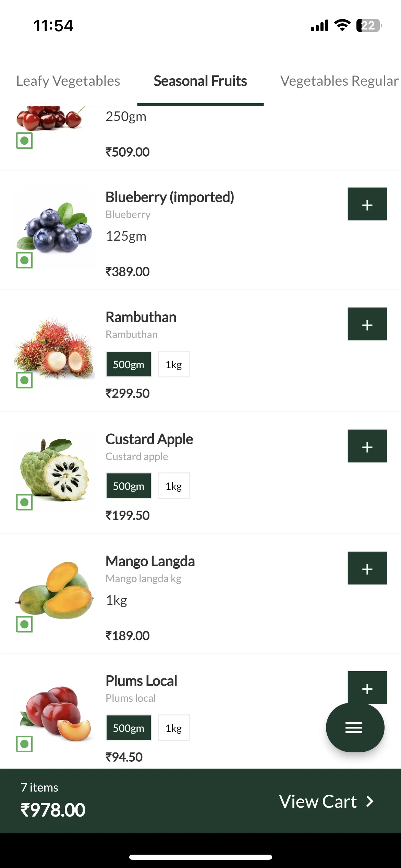Choose 1kg size for Plums Local

pyautogui.click(x=174, y=728)
